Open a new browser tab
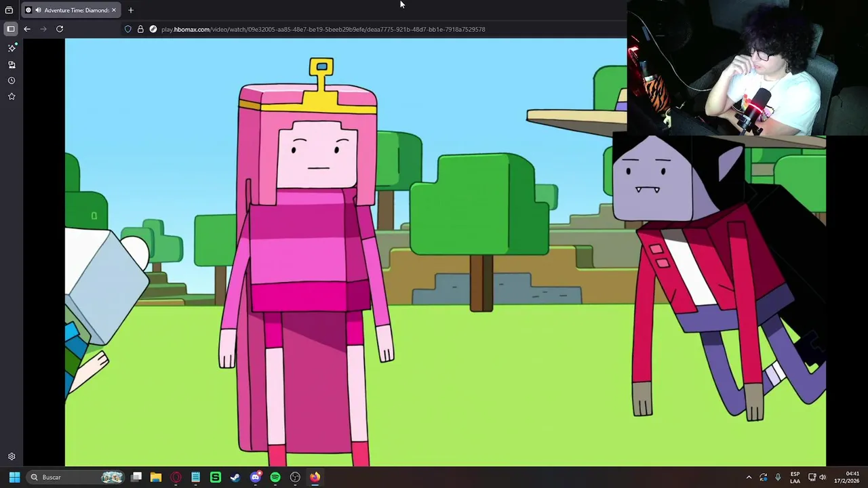The width and height of the screenshot is (868, 488). point(131,10)
